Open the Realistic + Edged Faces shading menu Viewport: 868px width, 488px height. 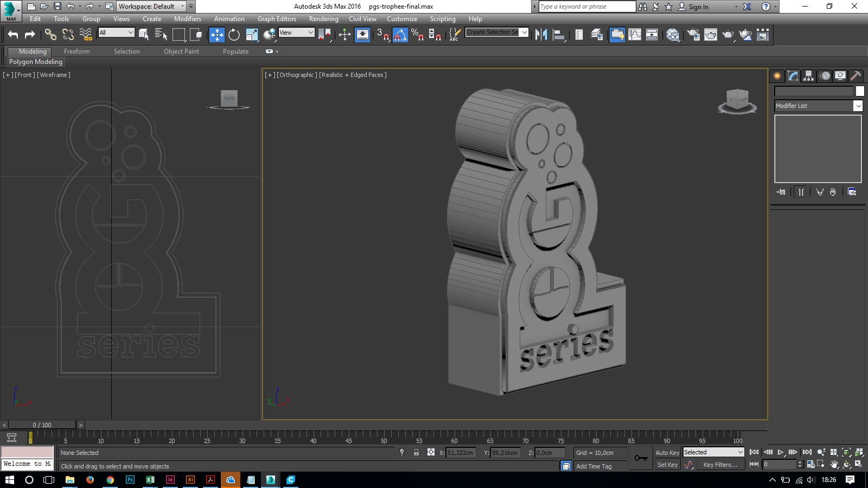click(353, 75)
